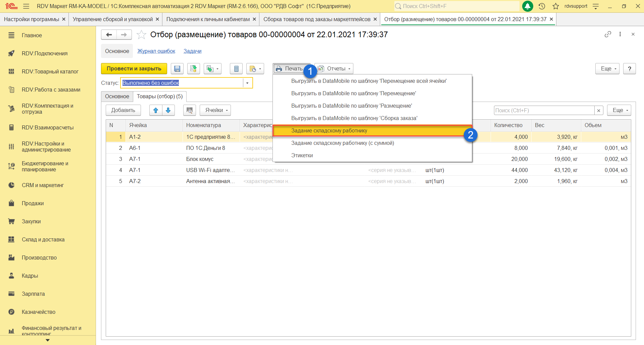This screenshot has width=644, height=345.
Task: Copy the document link with the chain icon
Action: (608, 35)
